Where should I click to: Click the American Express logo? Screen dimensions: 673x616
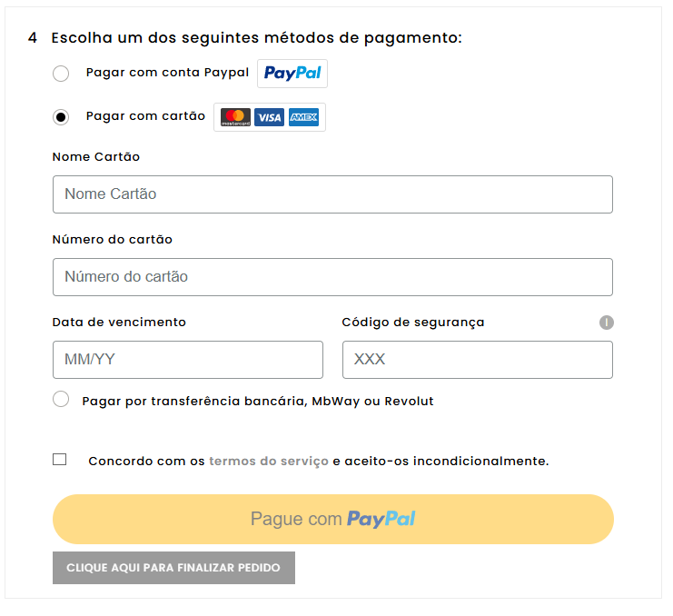coord(303,117)
